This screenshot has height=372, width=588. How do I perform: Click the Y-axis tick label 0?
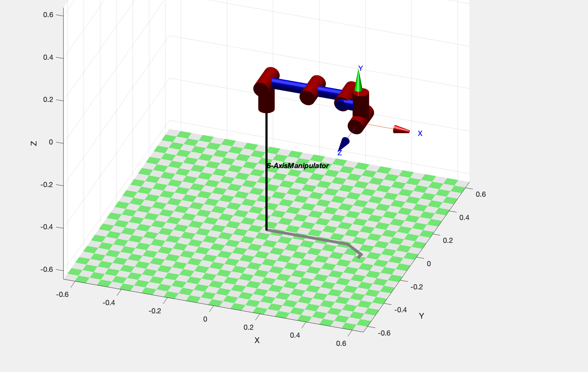point(429,264)
